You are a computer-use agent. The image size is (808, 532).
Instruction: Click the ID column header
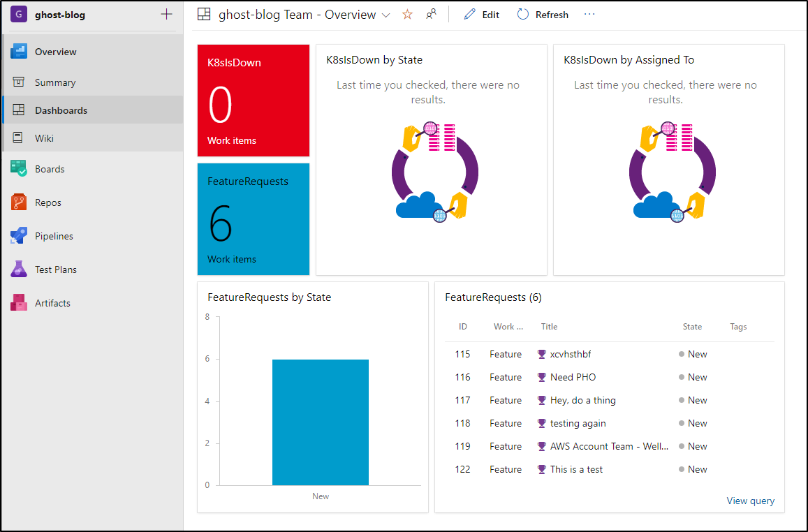(x=463, y=327)
